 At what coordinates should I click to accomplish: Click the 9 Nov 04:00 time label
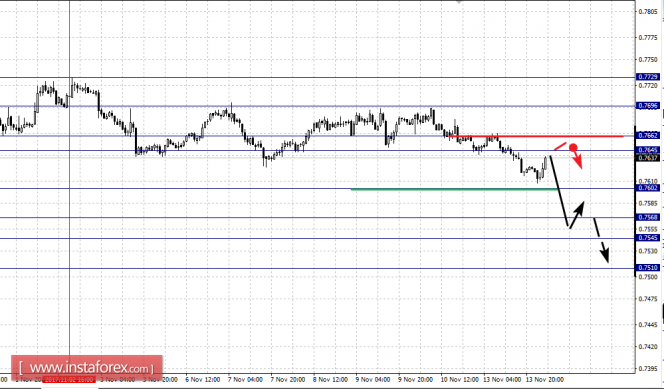[x=373, y=380]
